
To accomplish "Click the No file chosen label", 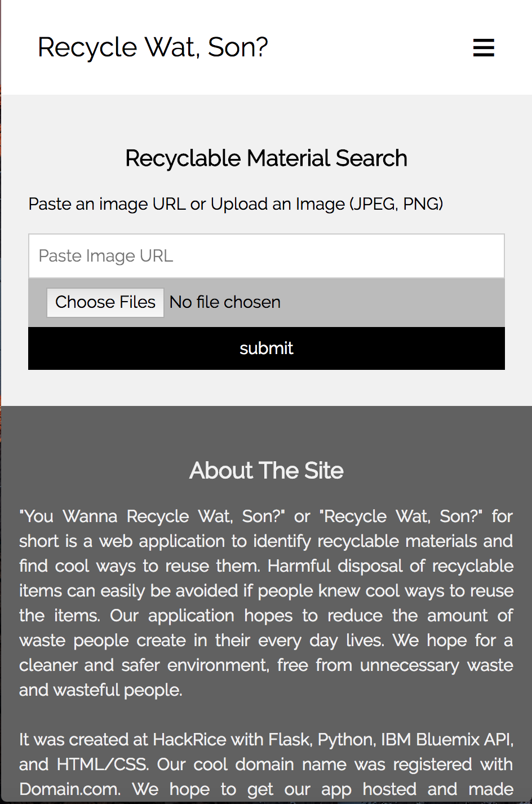I will (x=225, y=303).
